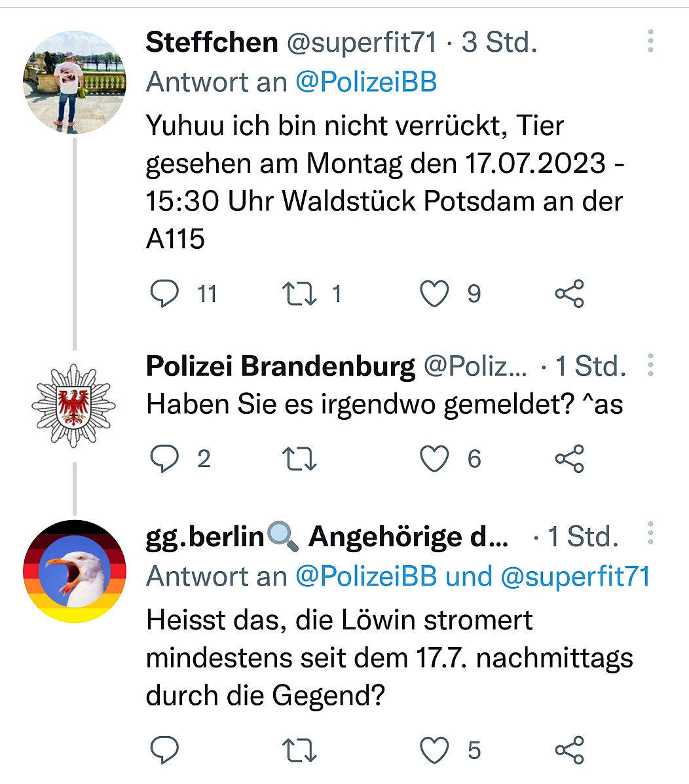This screenshot has height=784, width=689.
Task: Reply to gg.berlin's tweet
Action: pyautogui.click(x=164, y=750)
